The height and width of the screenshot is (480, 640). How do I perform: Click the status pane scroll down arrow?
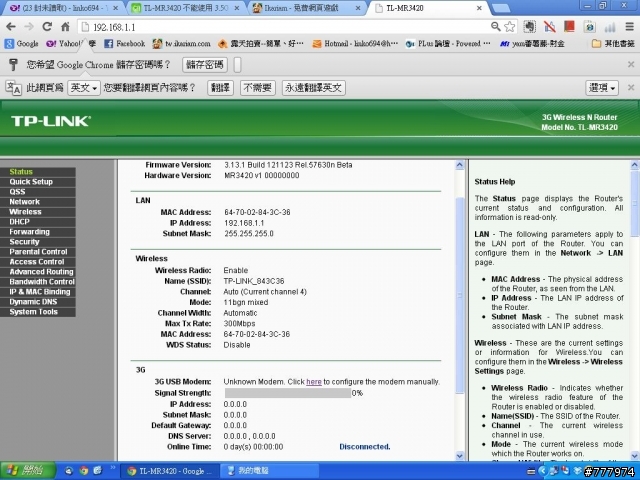[x=460, y=456]
